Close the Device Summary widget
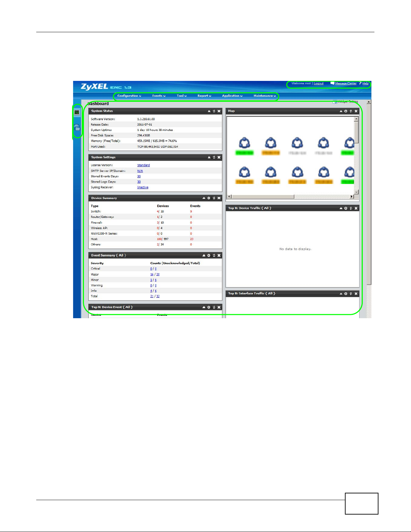This screenshot has height=532, width=411. 219,198
